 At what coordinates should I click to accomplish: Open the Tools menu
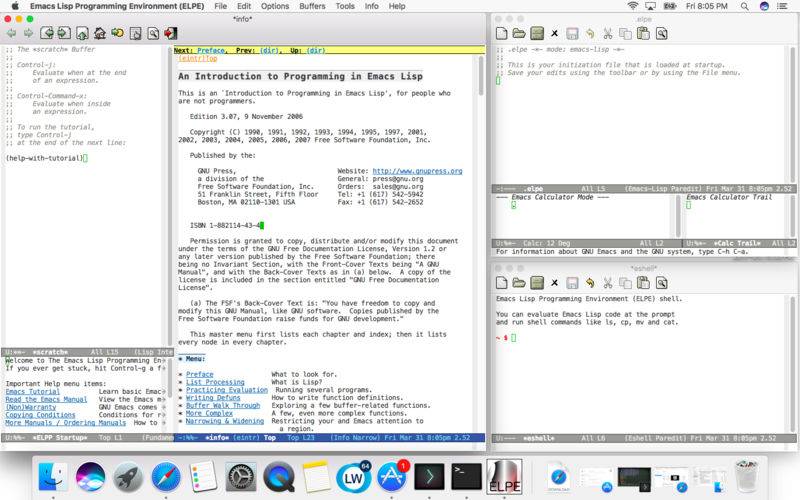coord(345,6)
